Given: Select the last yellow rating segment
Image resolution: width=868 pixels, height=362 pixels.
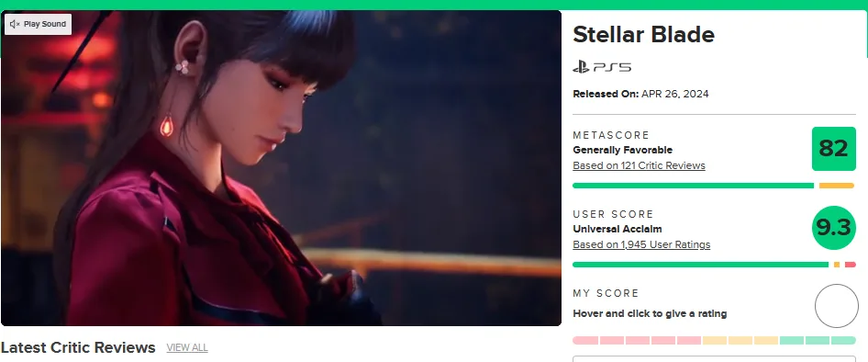Looking at the screenshot, I should click(766, 340).
